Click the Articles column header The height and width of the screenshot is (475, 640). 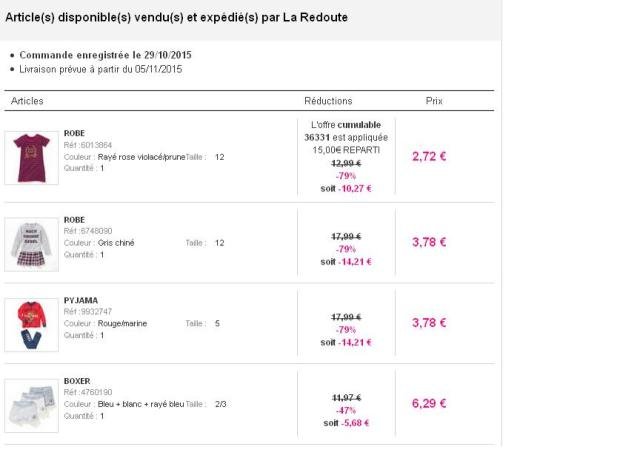[27, 101]
